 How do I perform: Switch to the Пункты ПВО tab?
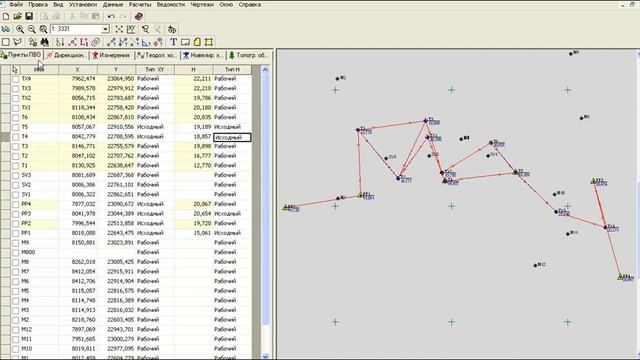(x=21, y=55)
